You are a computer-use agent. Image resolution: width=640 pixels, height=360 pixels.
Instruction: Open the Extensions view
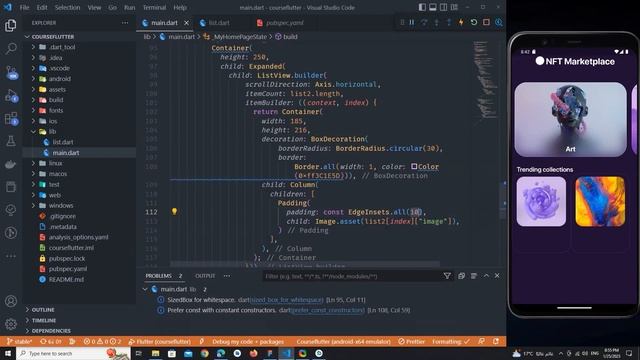pos(11,119)
